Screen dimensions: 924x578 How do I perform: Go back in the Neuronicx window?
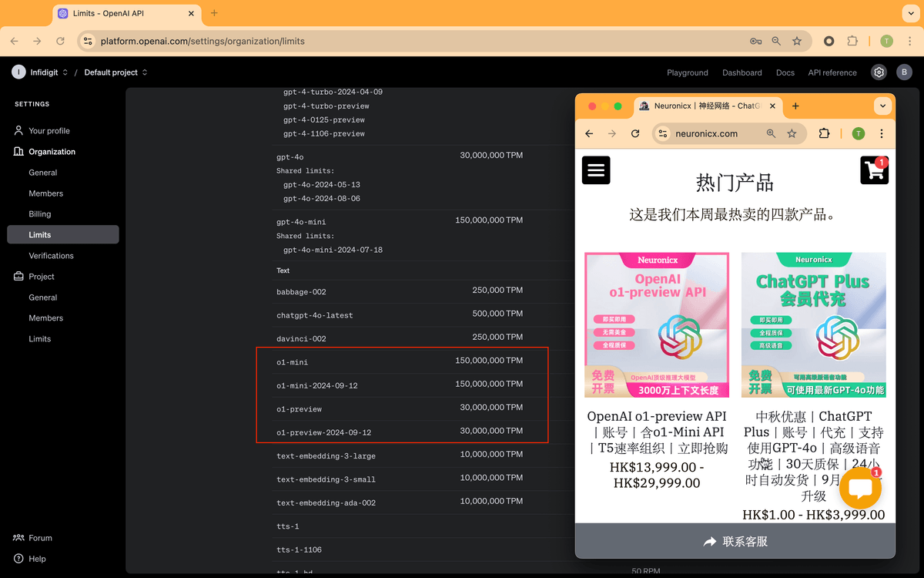[x=589, y=133]
